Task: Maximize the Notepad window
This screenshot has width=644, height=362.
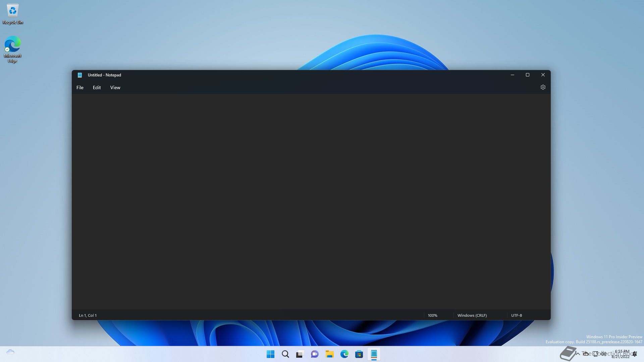Action: coord(527,75)
